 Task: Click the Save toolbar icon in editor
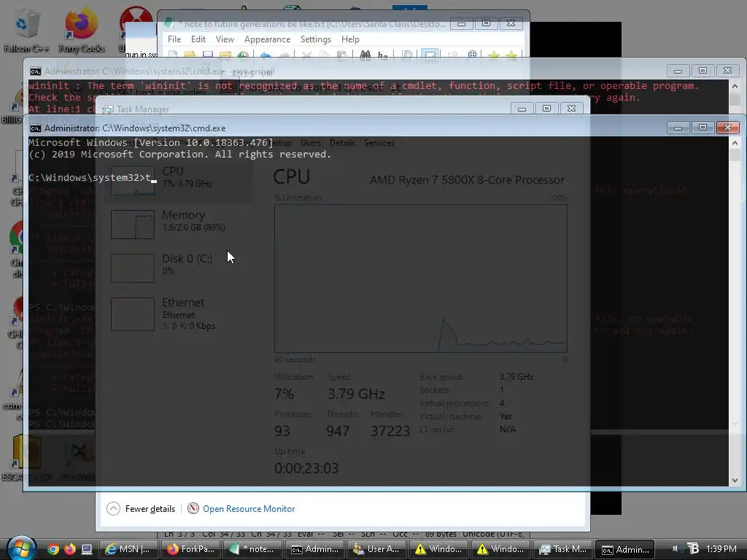pyautogui.click(x=208, y=55)
